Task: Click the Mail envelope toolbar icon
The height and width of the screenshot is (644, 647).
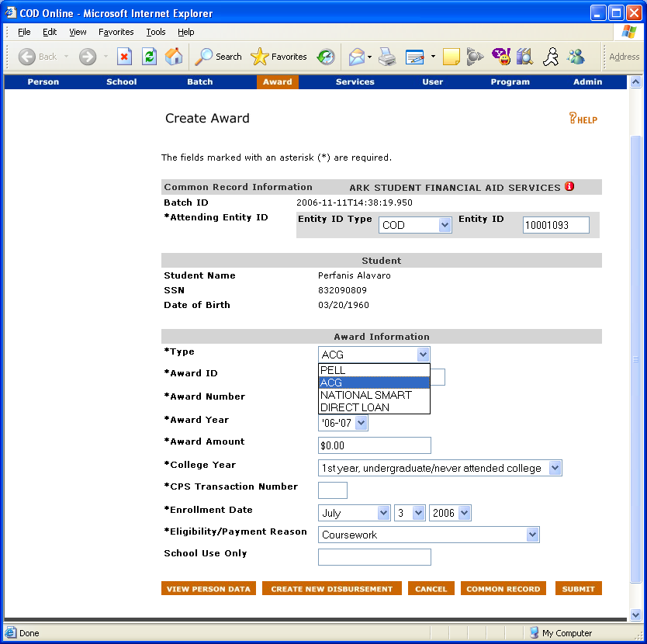Action: tap(357, 57)
